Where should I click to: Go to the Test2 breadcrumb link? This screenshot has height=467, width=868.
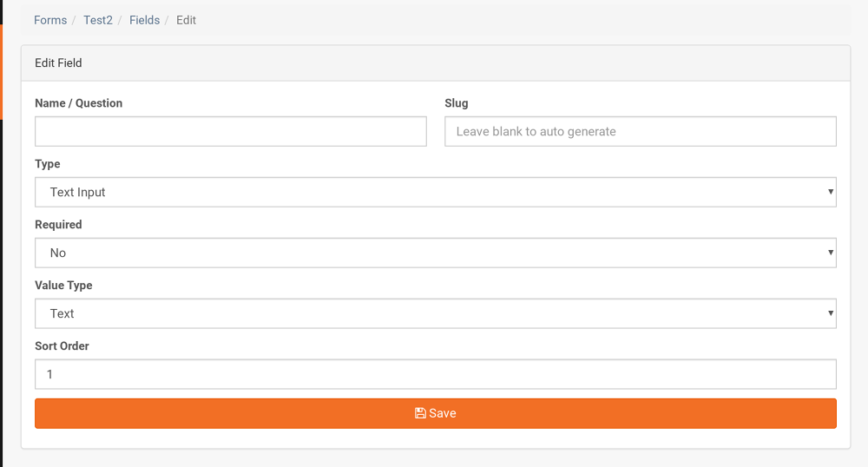coord(98,20)
